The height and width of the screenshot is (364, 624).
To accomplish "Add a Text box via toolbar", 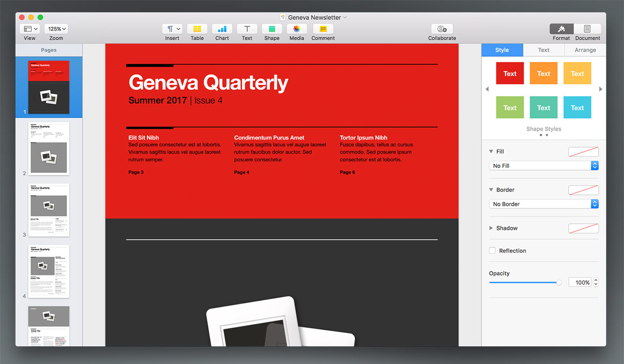I will 247,29.
